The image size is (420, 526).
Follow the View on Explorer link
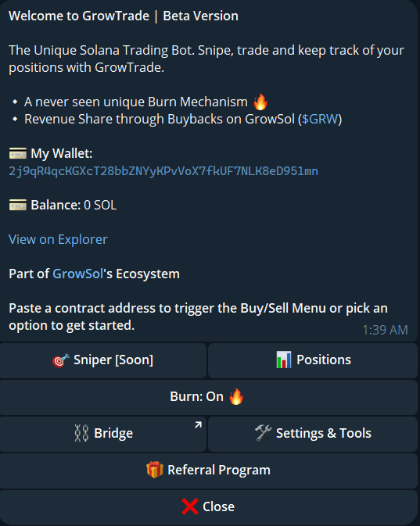[58, 239]
